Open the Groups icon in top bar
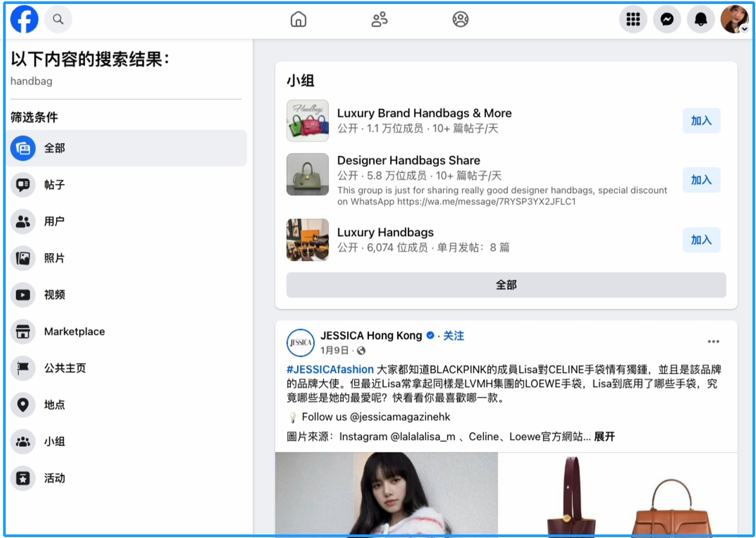This screenshot has height=538, width=756. pyautogui.click(x=461, y=19)
